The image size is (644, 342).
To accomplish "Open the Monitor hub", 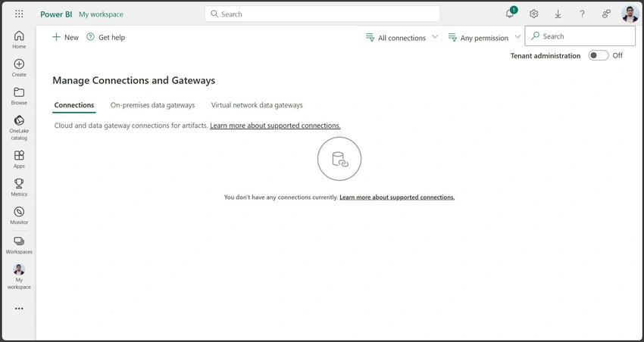I will [19, 216].
